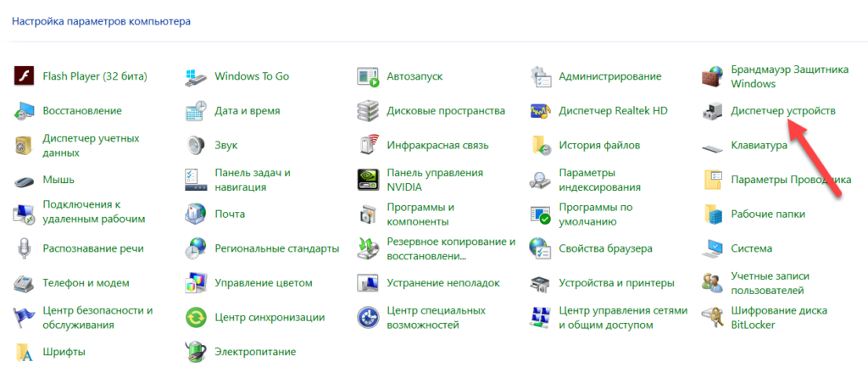Click the Распознавание речи microphone icon
Screen dimensions: 868x378
coord(22,248)
